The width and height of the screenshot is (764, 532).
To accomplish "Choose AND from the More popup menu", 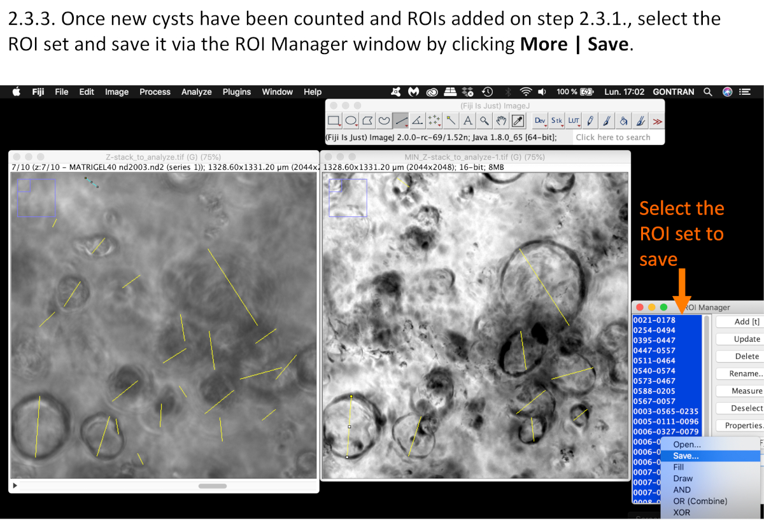I will click(x=711, y=490).
